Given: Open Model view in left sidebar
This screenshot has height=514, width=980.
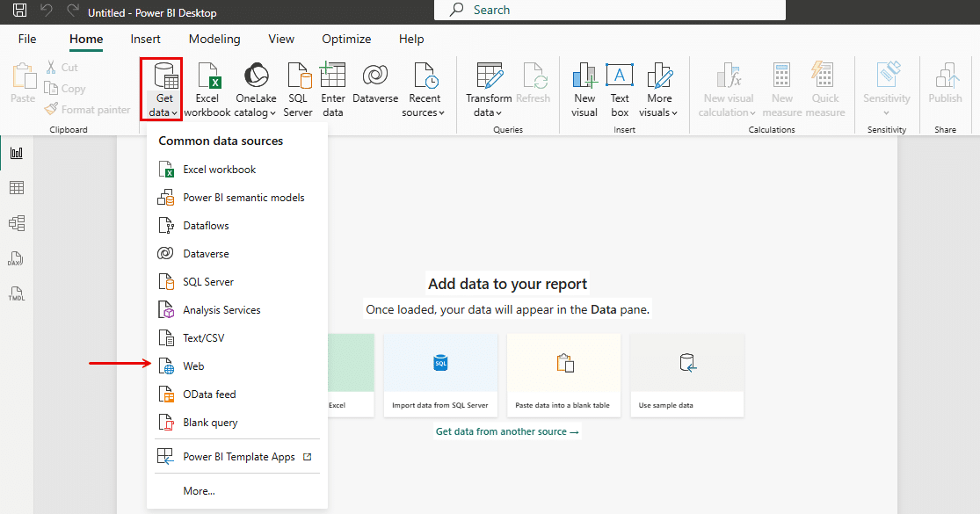Looking at the screenshot, I should pos(17,223).
